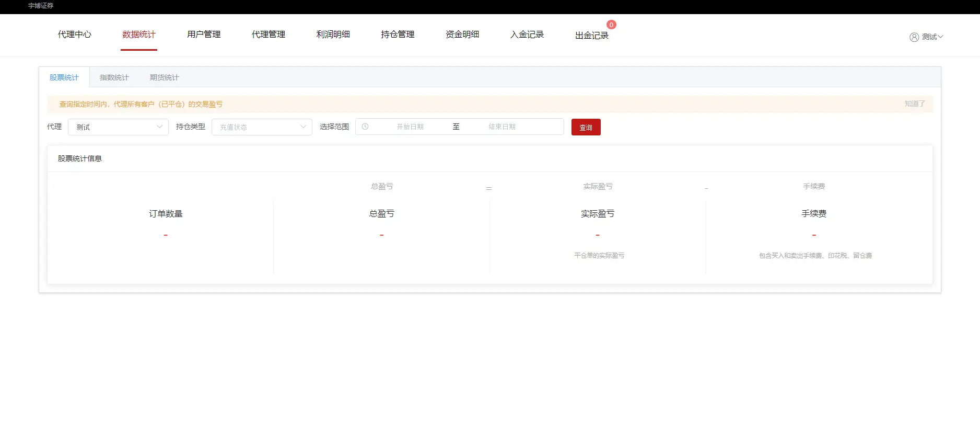Expand the 代理 dropdown showing 测试
The width and height of the screenshot is (980, 445).
pyautogui.click(x=118, y=127)
